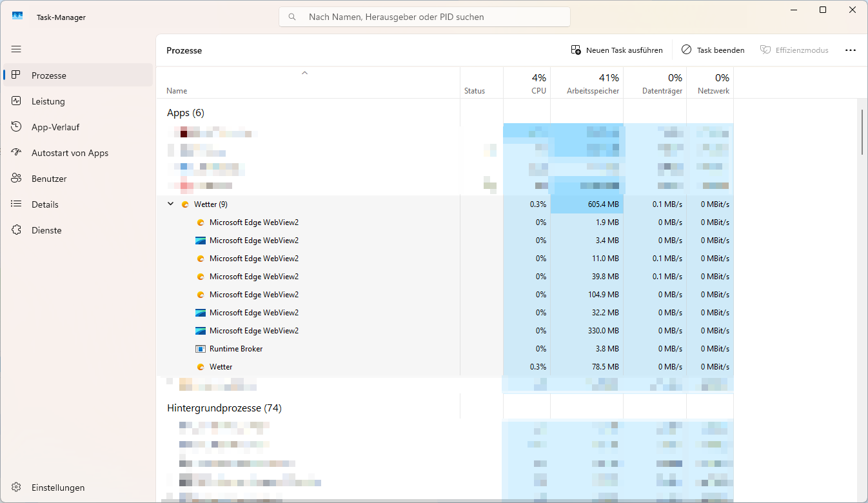Click the Wetter (9) group sun icon
Screen dimensions: 868x503
click(185, 204)
